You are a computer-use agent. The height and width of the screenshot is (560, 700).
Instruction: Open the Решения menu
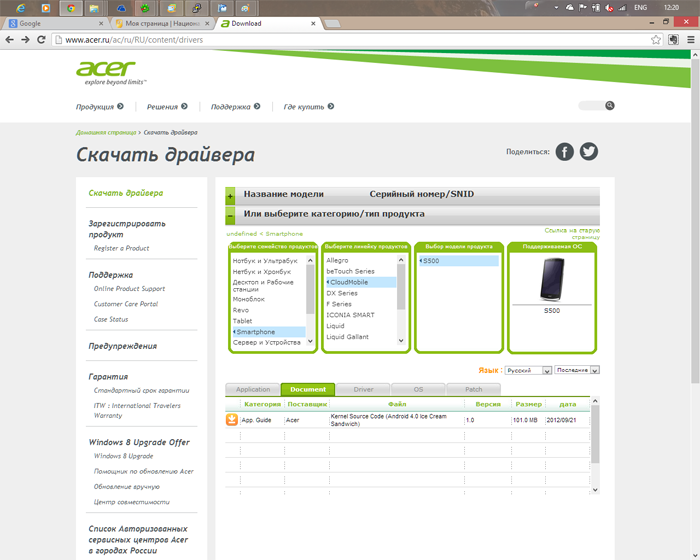[x=167, y=107]
